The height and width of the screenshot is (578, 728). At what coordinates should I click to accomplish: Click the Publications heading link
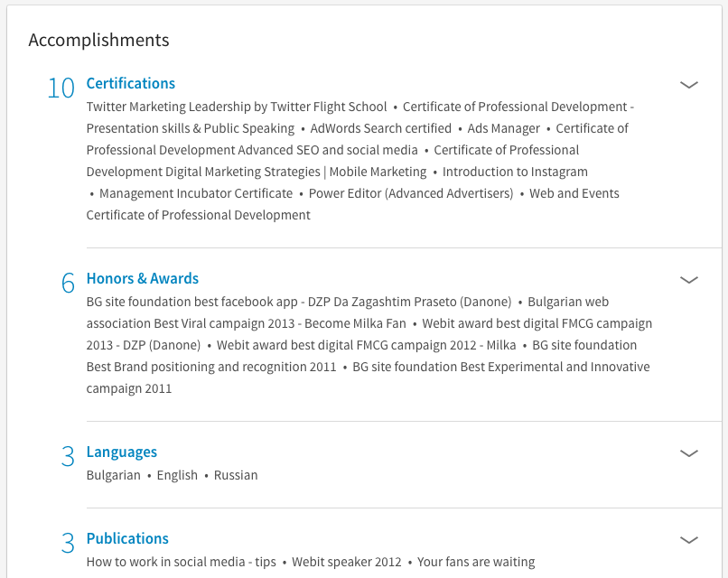[127, 538]
